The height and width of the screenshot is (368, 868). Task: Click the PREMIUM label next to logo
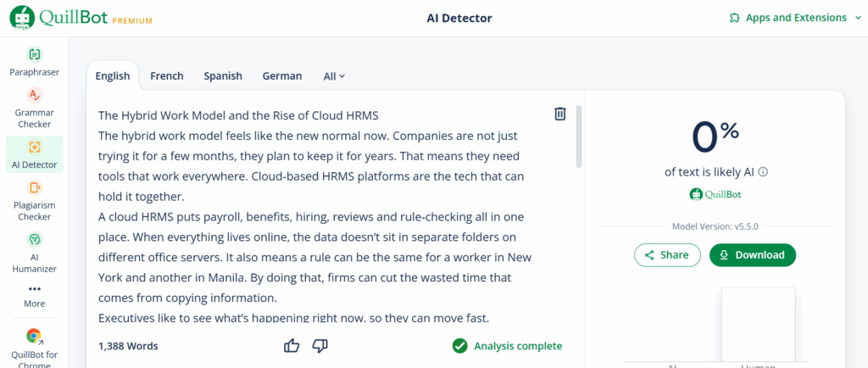click(131, 21)
